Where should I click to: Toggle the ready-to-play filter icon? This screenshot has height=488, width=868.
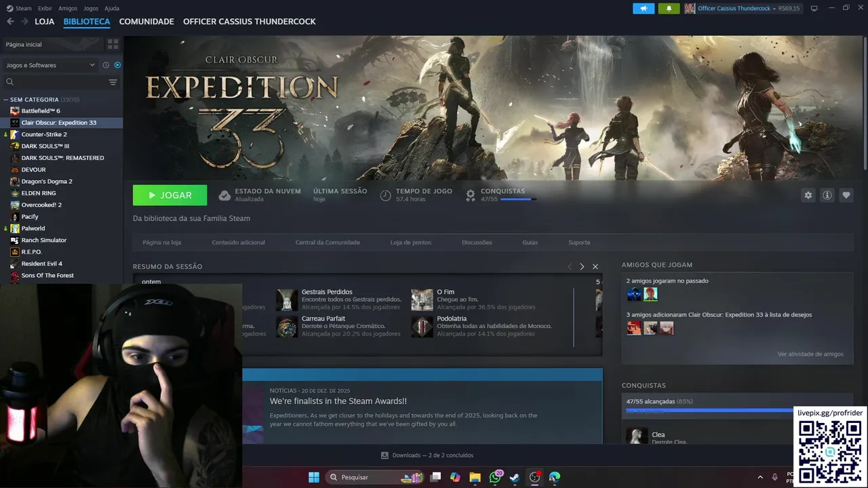tap(117, 65)
